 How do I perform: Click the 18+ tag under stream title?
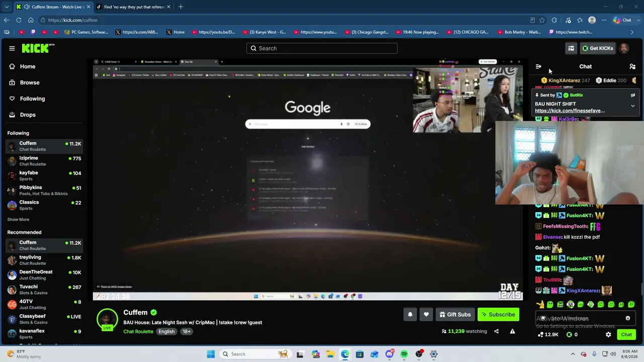coord(187,331)
